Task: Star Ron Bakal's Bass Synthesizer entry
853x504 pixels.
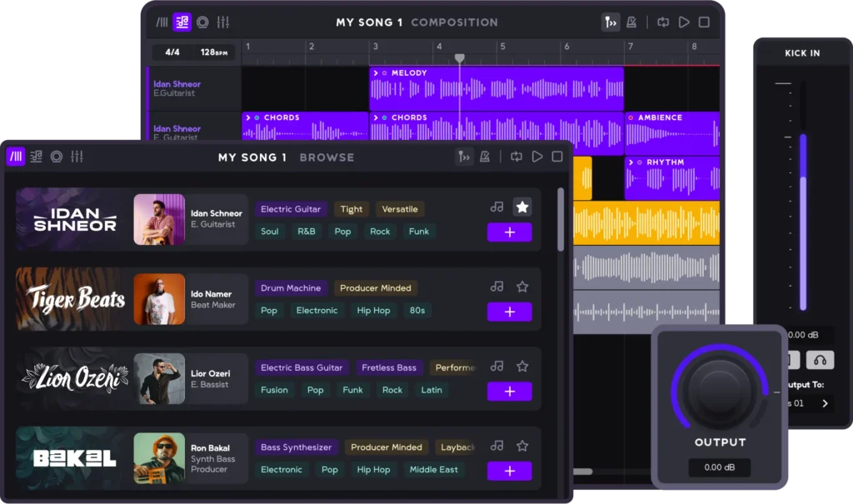Action: pos(522,445)
